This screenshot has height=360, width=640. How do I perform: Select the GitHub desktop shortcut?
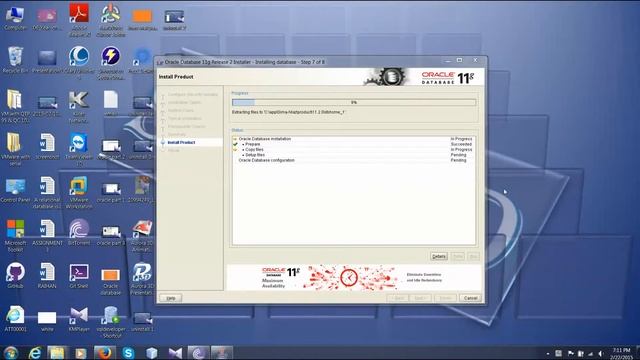pyautogui.click(x=15, y=276)
